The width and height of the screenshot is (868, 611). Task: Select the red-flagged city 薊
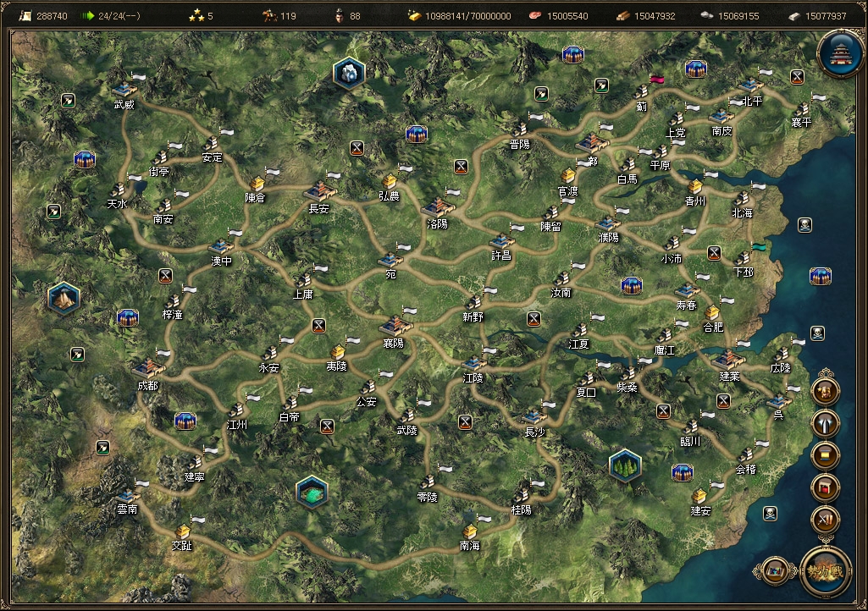click(642, 96)
